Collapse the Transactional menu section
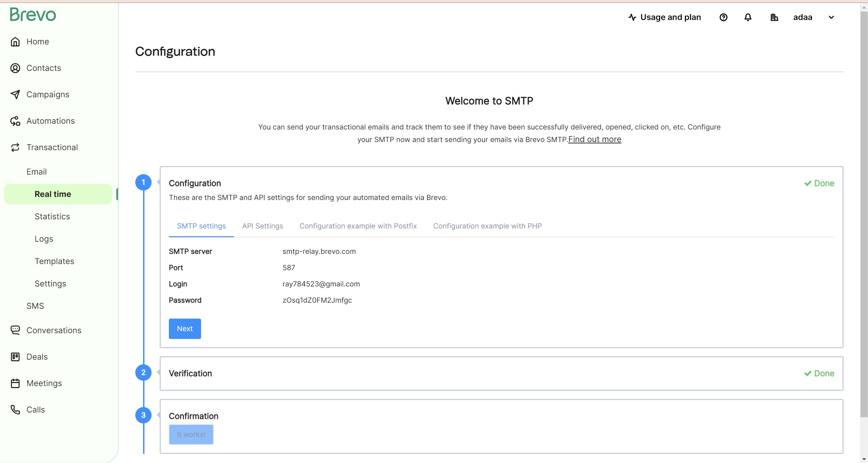 point(52,147)
